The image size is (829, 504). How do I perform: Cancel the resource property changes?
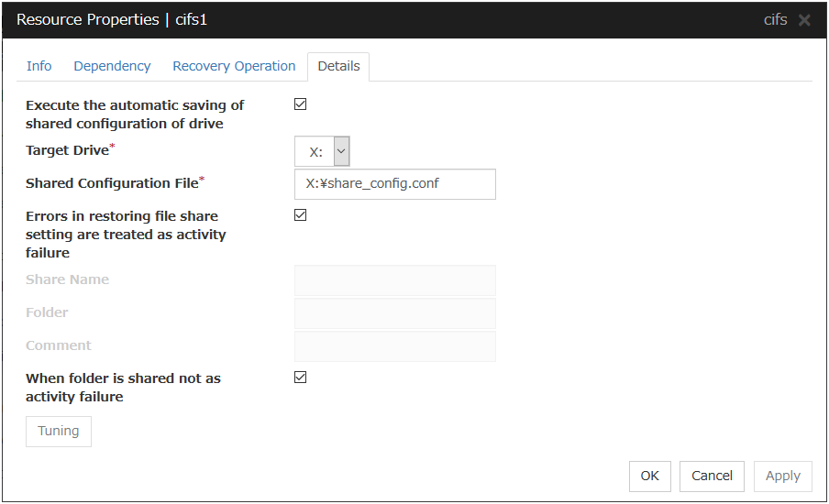point(712,476)
